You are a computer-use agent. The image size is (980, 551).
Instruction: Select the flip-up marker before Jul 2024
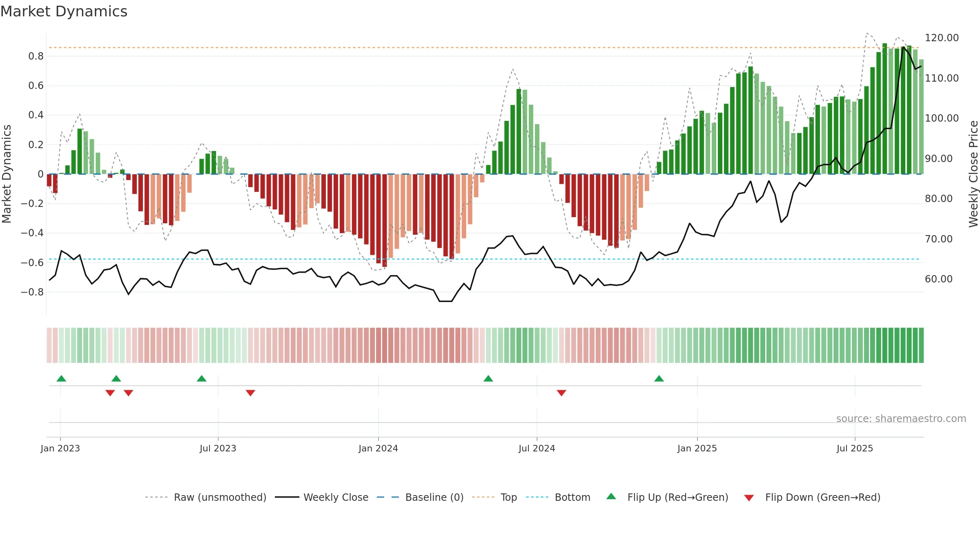click(488, 378)
